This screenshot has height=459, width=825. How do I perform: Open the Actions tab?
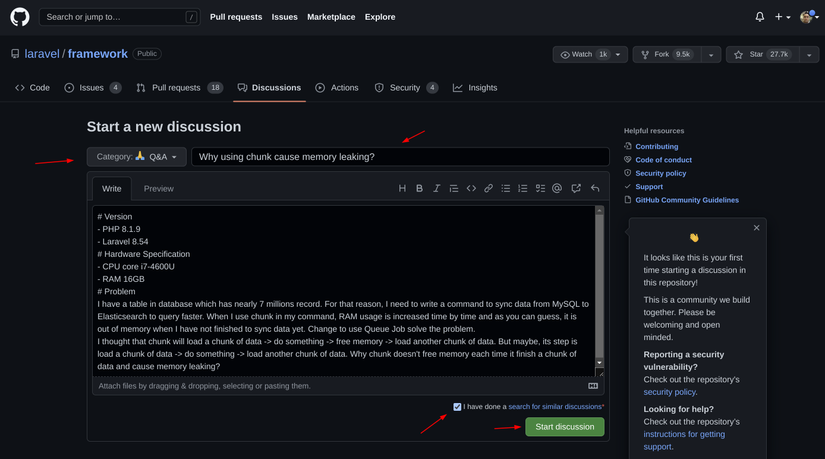(337, 88)
